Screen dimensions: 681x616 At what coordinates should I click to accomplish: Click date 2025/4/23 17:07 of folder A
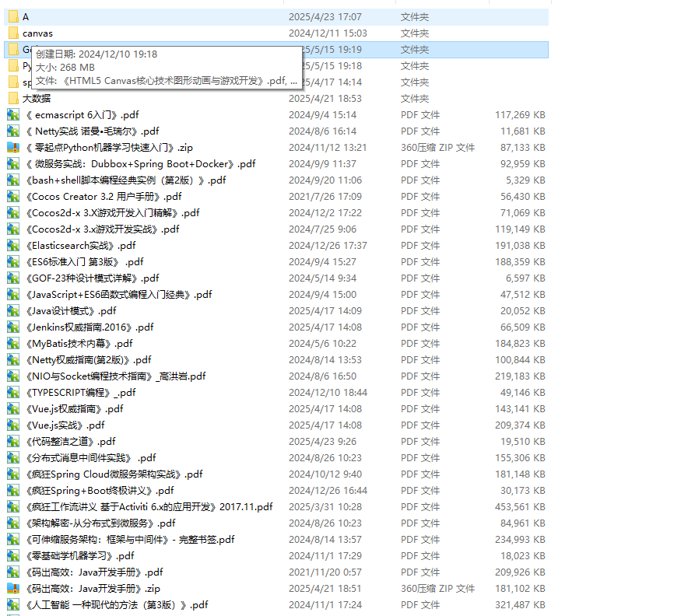325,17
